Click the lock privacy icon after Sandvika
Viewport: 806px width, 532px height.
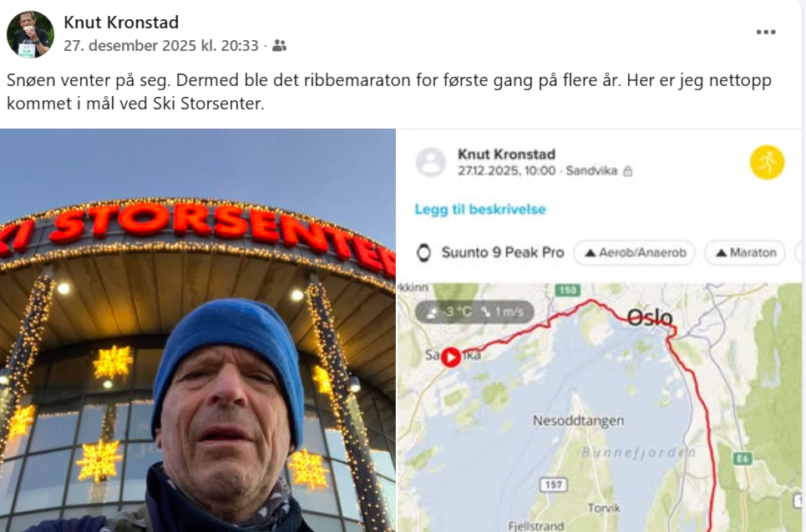coord(627,171)
